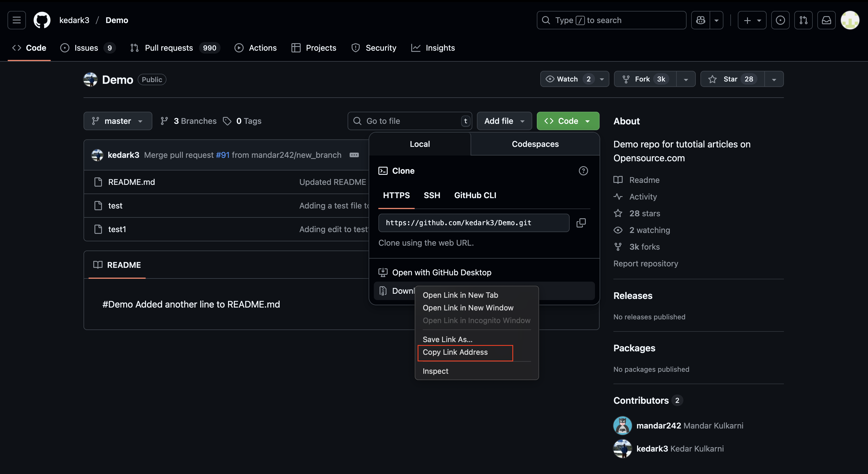868x474 pixels.
Task: Open with GitHub Desktop
Action: coord(441,272)
